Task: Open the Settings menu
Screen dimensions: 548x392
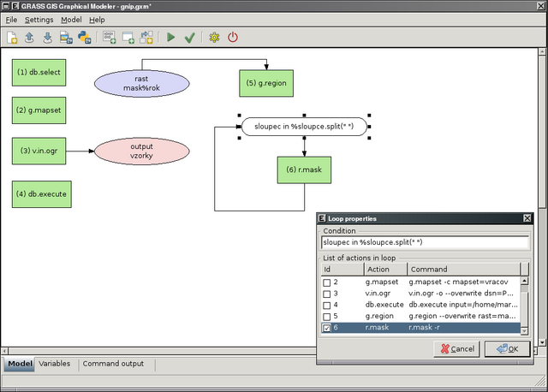Action: point(39,19)
